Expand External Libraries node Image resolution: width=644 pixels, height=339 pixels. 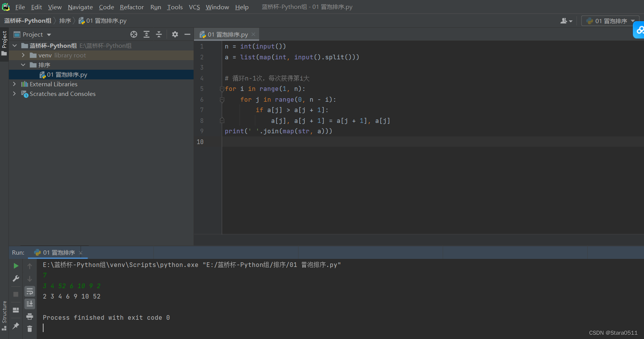pos(15,84)
